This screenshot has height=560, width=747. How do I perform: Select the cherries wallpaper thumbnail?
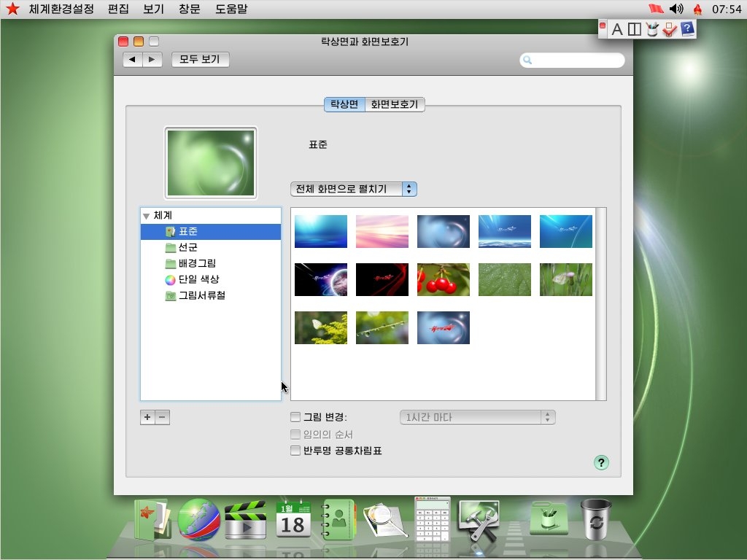point(443,280)
